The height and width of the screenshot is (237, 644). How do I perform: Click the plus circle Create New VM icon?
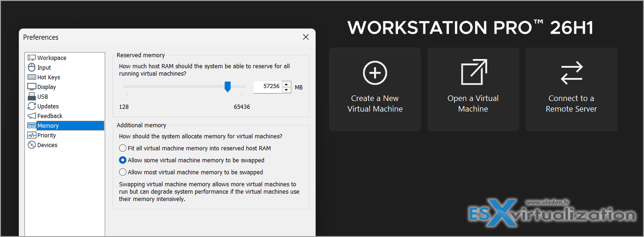point(375,73)
